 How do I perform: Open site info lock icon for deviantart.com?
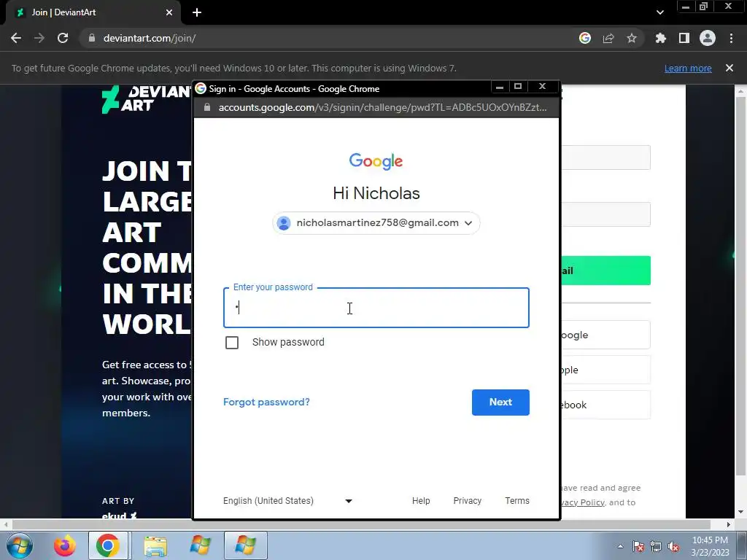tap(92, 38)
